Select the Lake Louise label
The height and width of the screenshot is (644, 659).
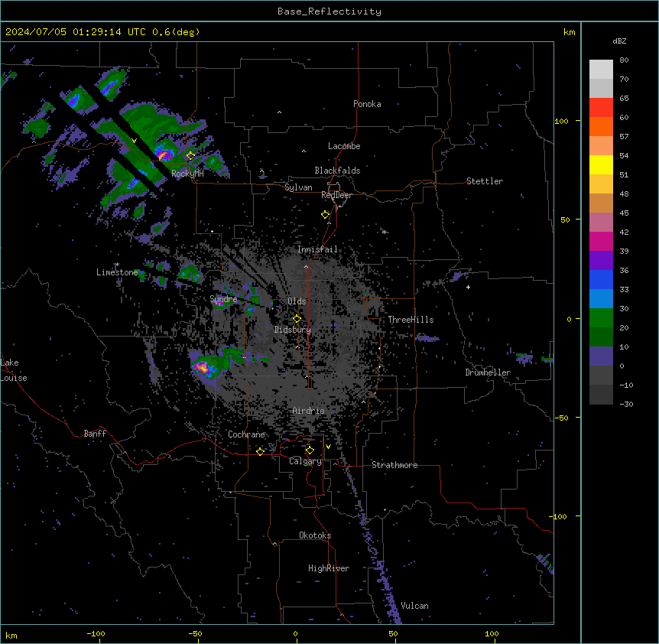coord(14,370)
